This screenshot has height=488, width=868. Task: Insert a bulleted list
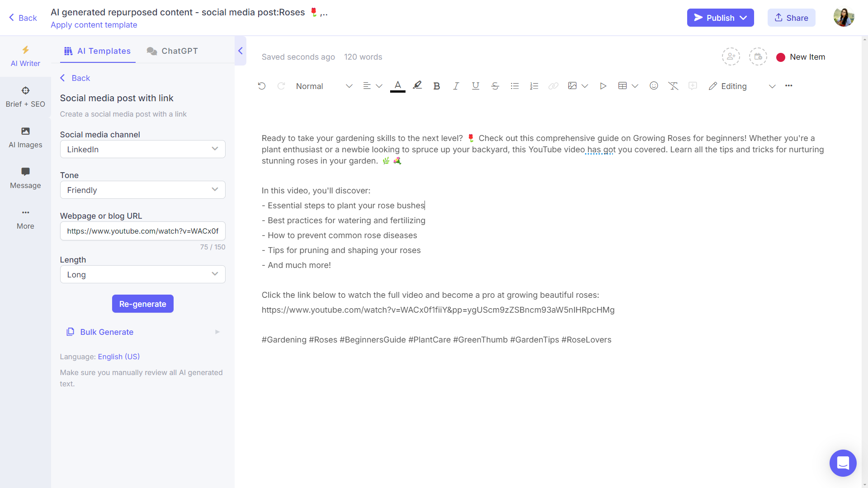point(514,86)
